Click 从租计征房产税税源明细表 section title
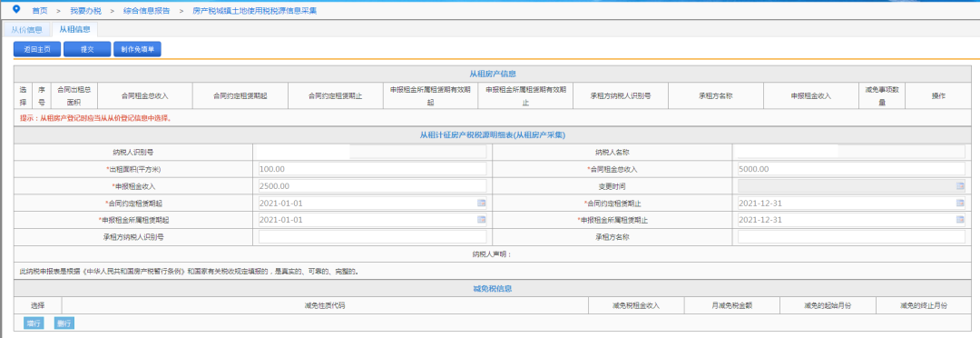The width and height of the screenshot is (980, 338). coord(493,134)
